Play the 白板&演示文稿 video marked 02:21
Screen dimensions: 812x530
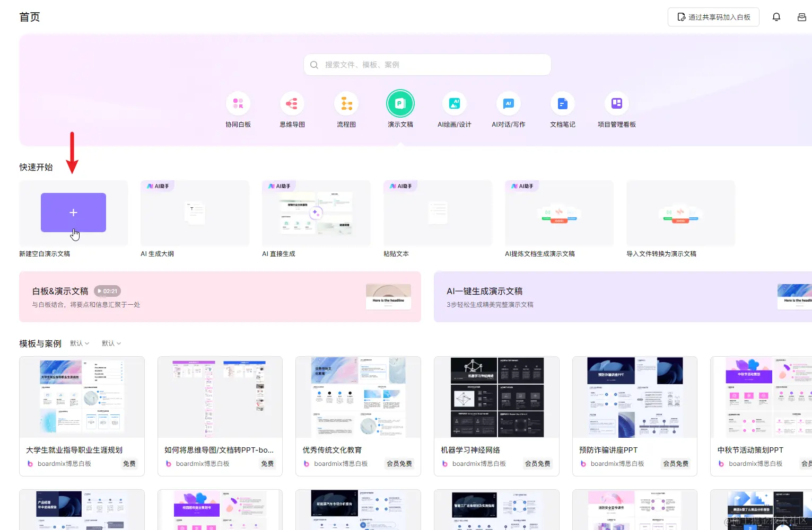108,290
